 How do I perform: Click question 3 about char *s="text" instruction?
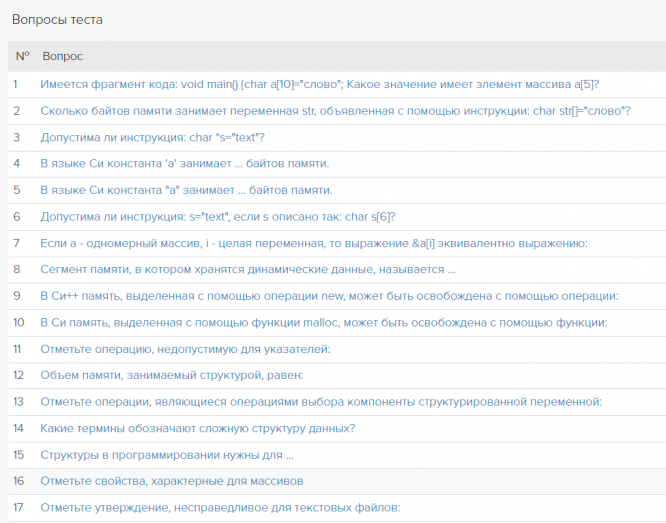(x=152, y=137)
